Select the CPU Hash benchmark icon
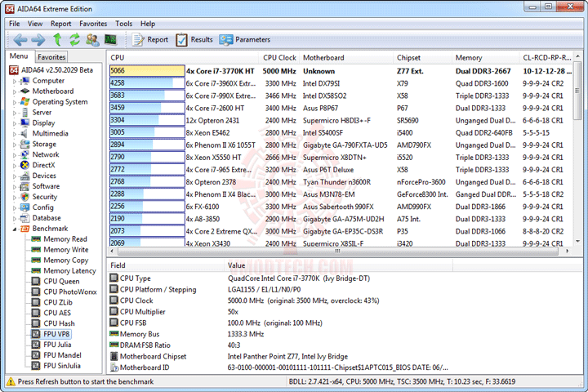 point(36,323)
